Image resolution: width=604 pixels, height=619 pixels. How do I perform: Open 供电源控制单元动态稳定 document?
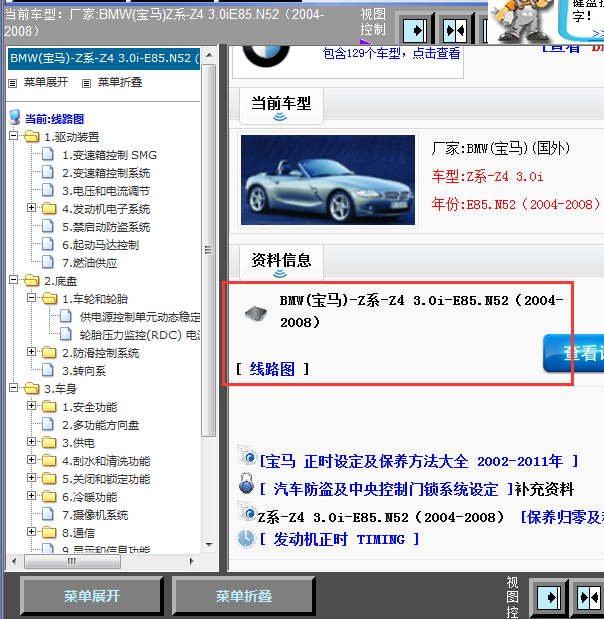point(140,317)
